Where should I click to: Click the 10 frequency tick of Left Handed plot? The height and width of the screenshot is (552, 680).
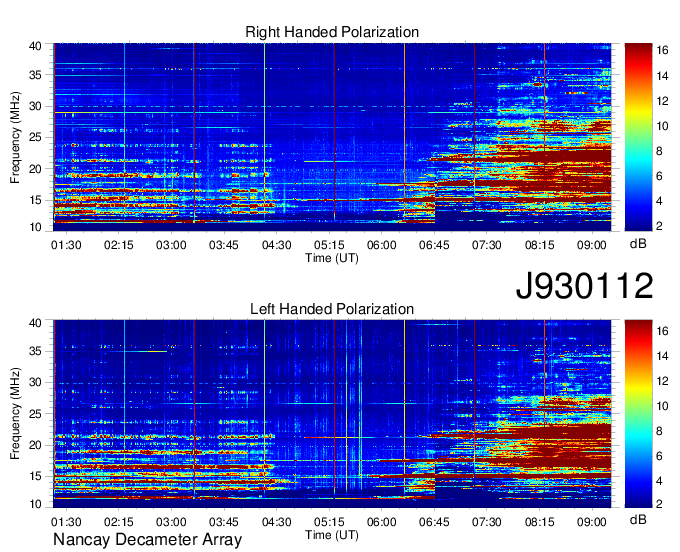[x=35, y=504]
